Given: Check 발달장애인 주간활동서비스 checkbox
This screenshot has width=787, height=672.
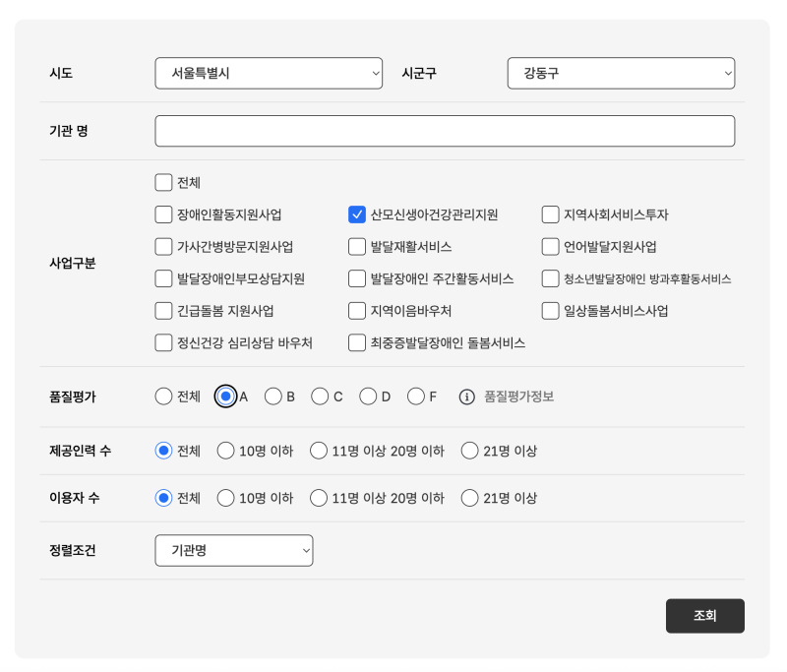Looking at the screenshot, I should pyautogui.click(x=357, y=279).
